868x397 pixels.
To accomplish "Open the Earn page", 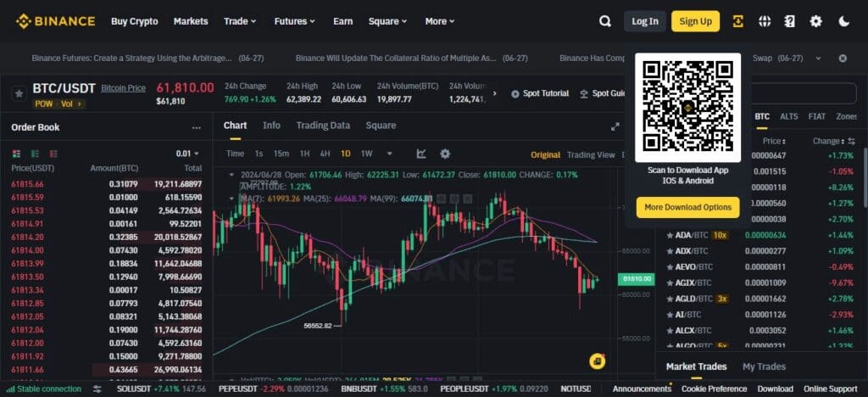I will coord(342,21).
